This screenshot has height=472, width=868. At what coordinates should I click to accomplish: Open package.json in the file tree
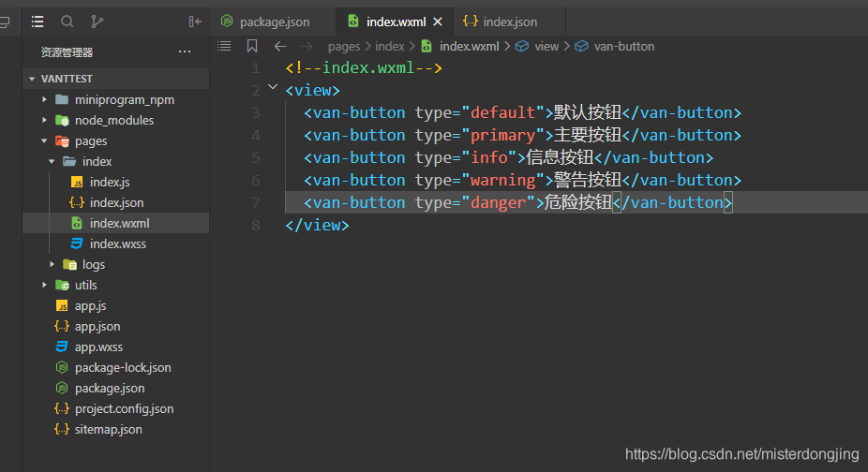[110, 388]
